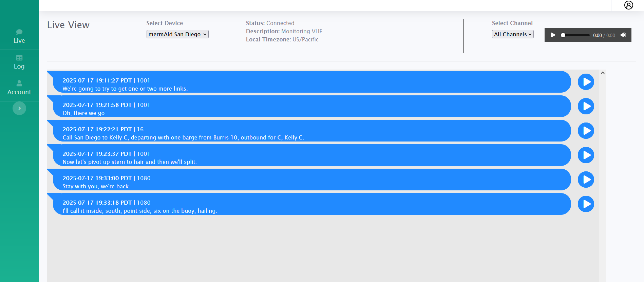This screenshot has height=282, width=644.
Task: Play the 19:23:37 pivot up stern message
Action: pyautogui.click(x=586, y=155)
